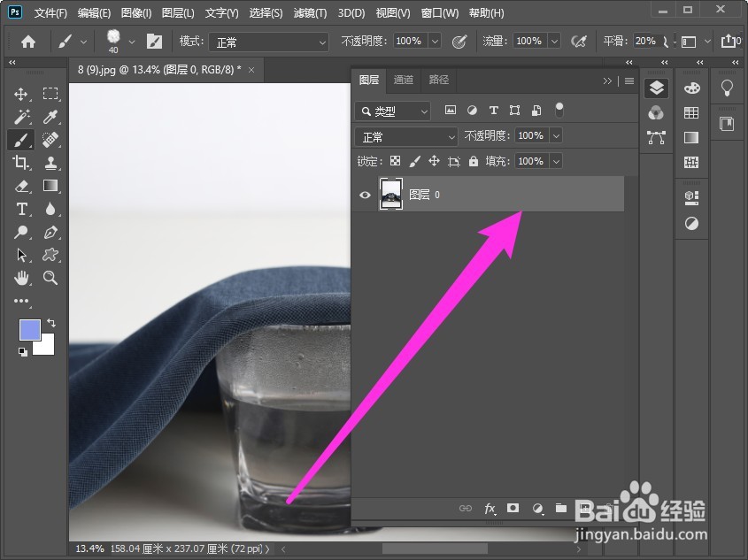The height and width of the screenshot is (560, 748).
Task: Select the Zoom tool
Action: coord(50,278)
